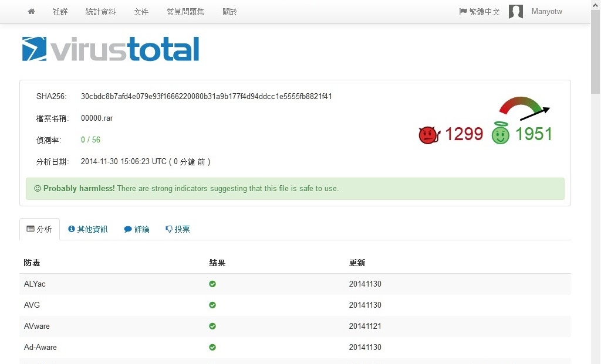Go to the home icon in navbar

tap(32, 12)
